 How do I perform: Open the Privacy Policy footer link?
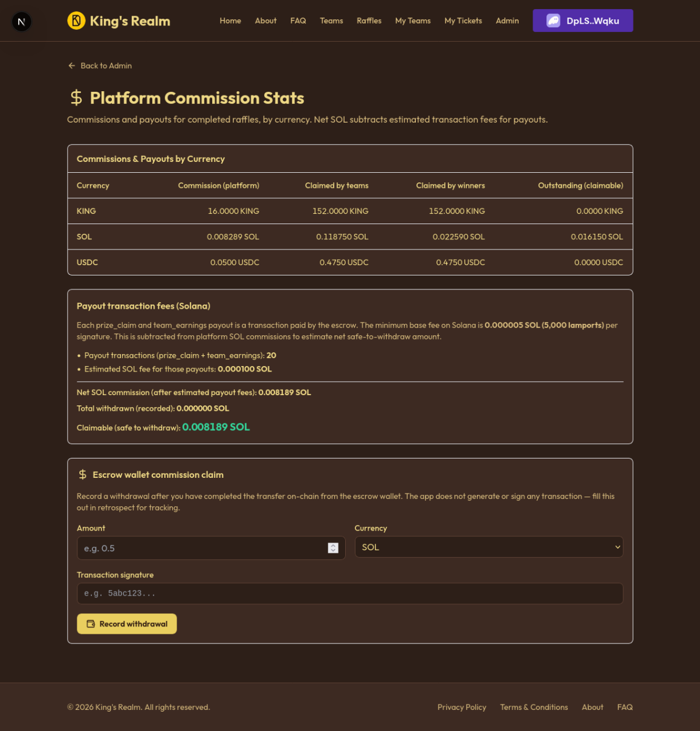(462, 707)
